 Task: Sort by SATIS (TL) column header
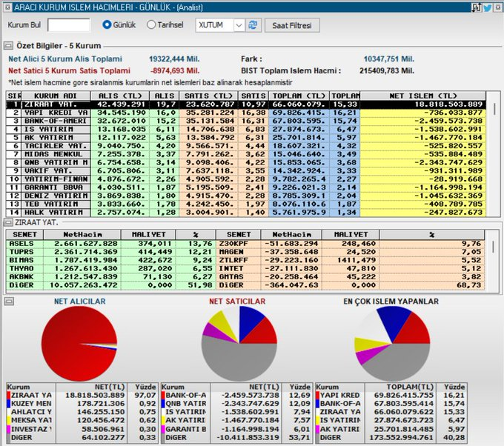pos(208,96)
